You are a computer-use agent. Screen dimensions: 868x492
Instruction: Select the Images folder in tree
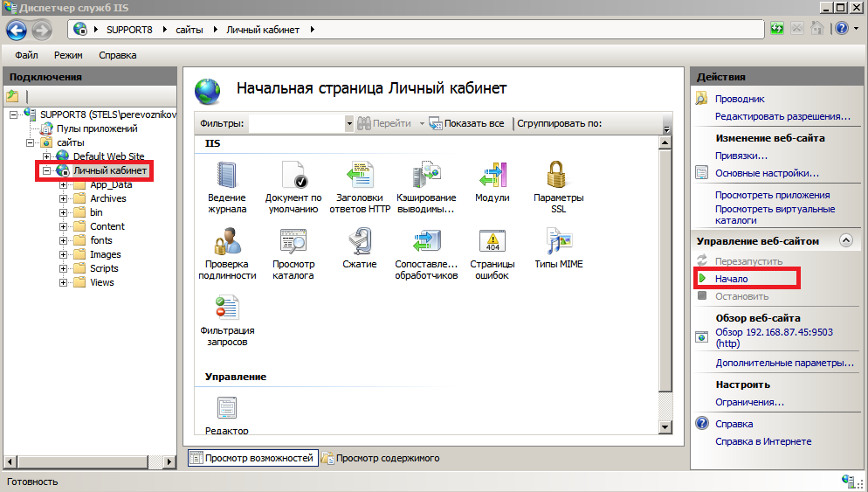coord(105,254)
